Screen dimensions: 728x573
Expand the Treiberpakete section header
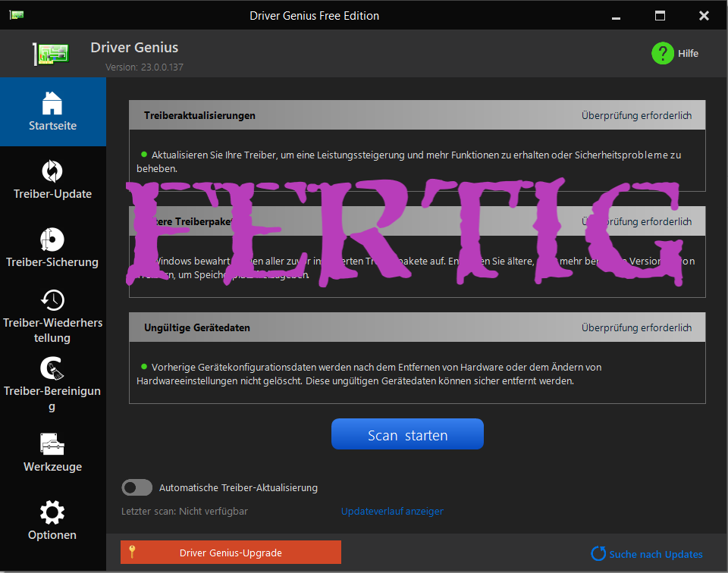coord(416,221)
